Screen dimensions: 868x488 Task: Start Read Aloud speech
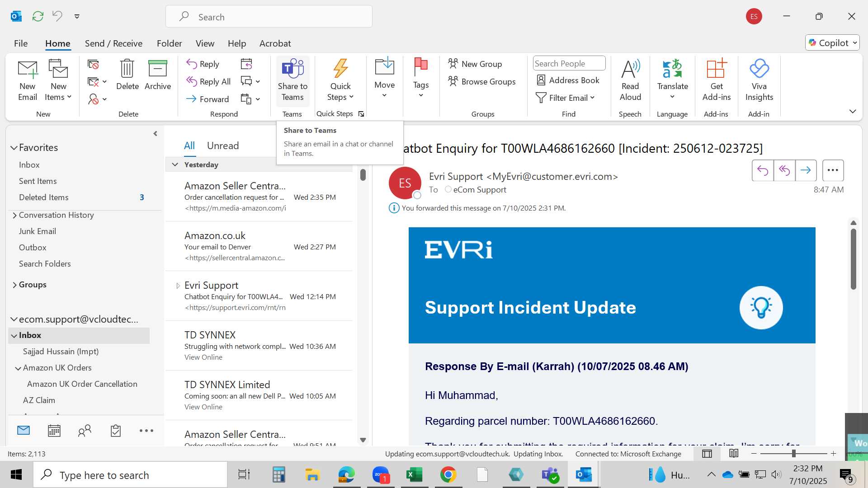click(630, 80)
